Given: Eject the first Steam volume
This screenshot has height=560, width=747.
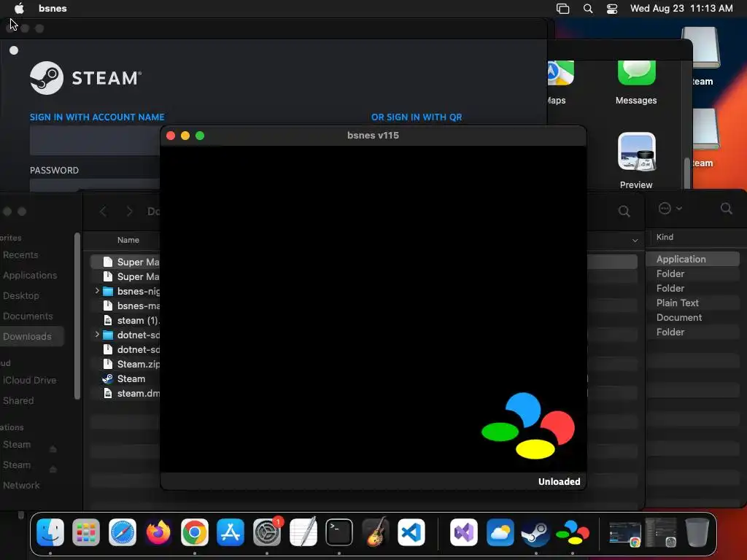Looking at the screenshot, I should 53,448.
